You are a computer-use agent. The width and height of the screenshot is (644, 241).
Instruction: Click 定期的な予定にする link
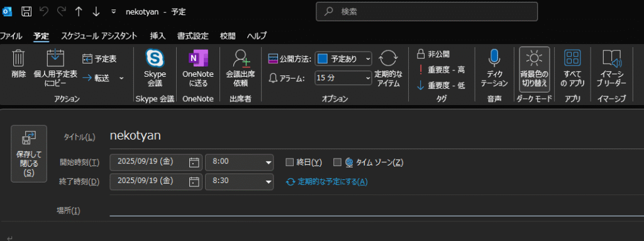(327, 182)
